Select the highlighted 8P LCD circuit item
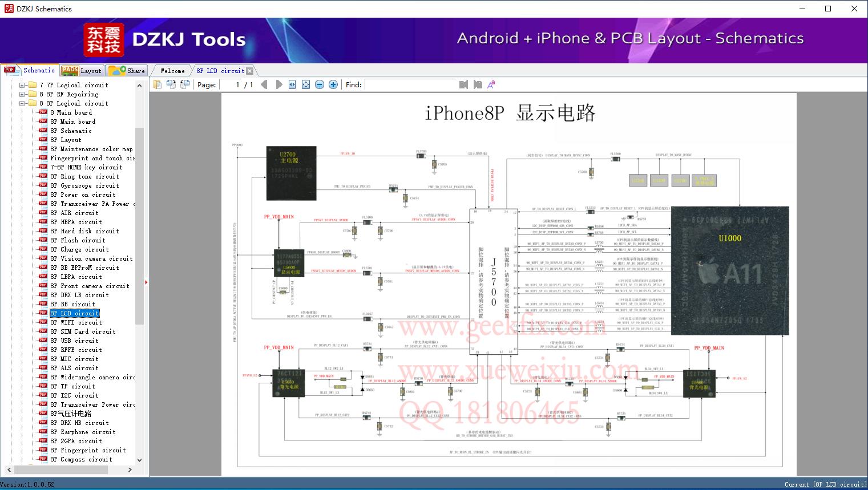The height and width of the screenshot is (490, 868). (74, 313)
